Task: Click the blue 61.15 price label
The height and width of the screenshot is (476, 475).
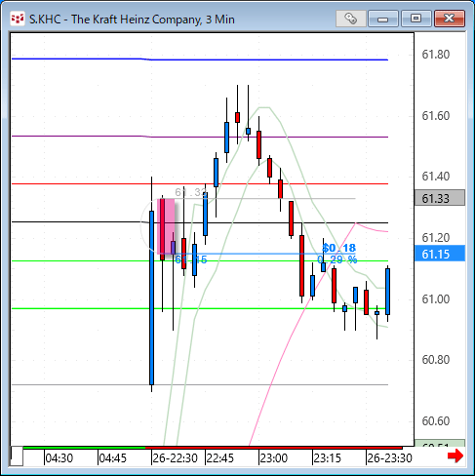Action: tap(440, 254)
